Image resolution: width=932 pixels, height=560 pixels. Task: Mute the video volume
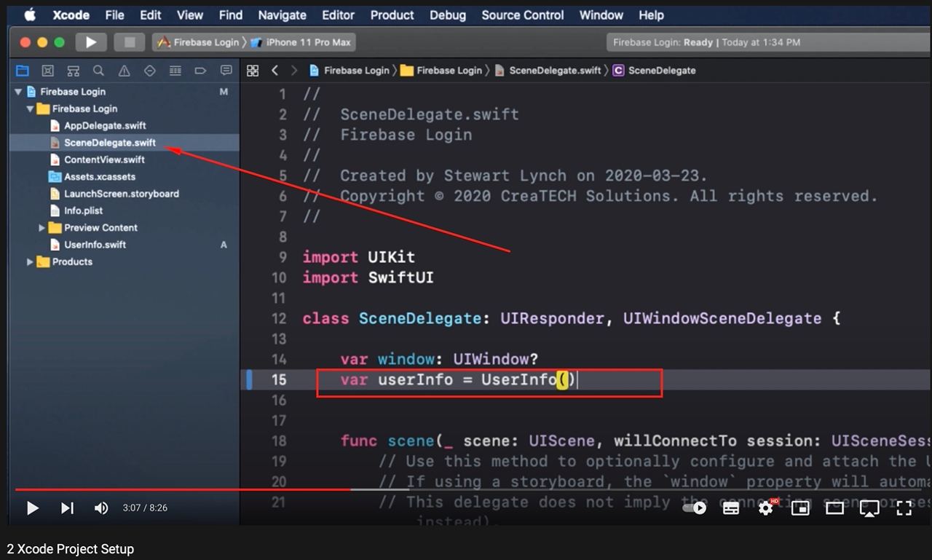click(x=101, y=508)
